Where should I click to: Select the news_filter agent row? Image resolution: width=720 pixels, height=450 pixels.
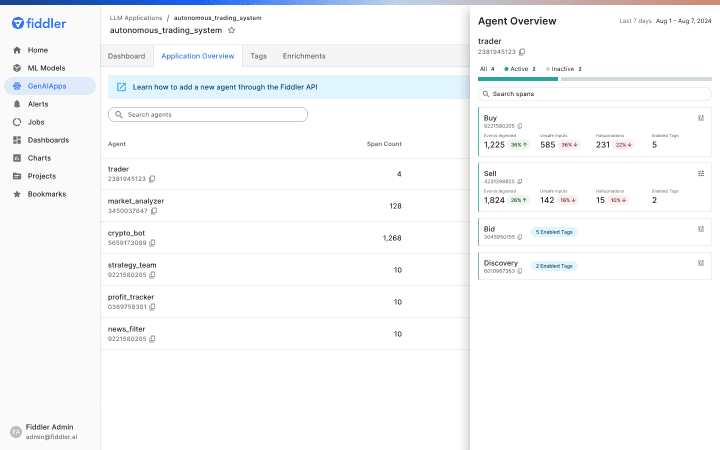(285, 334)
